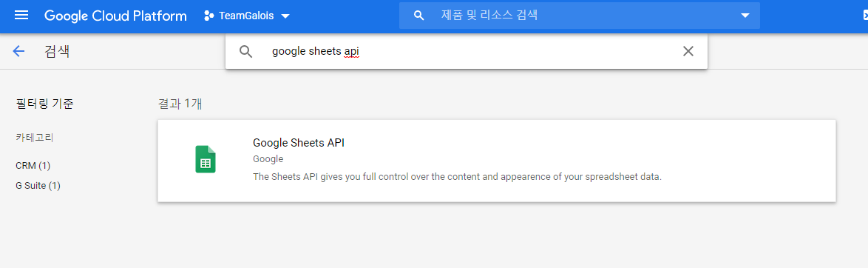
Task: Click the green Google Sheets icon
Action: pyautogui.click(x=206, y=159)
